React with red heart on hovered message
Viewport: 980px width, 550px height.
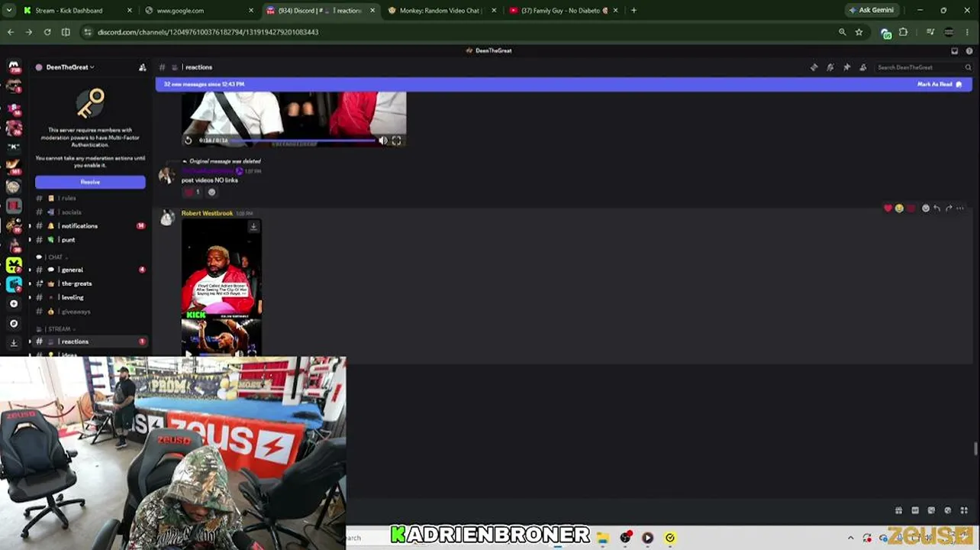tap(888, 208)
